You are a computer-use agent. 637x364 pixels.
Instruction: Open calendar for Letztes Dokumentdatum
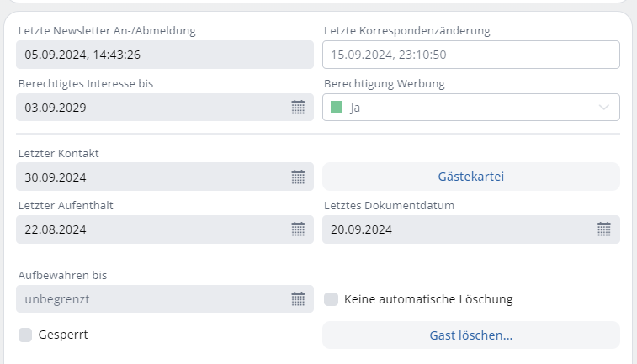[604, 229]
